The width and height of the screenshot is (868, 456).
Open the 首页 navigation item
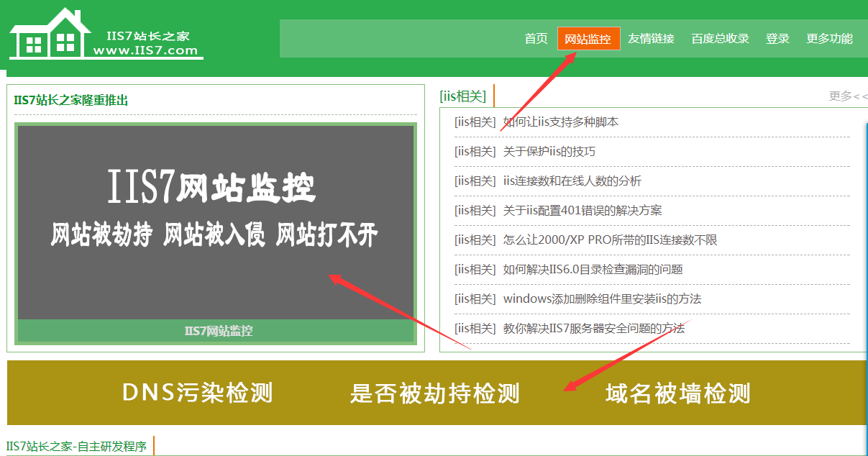click(536, 39)
